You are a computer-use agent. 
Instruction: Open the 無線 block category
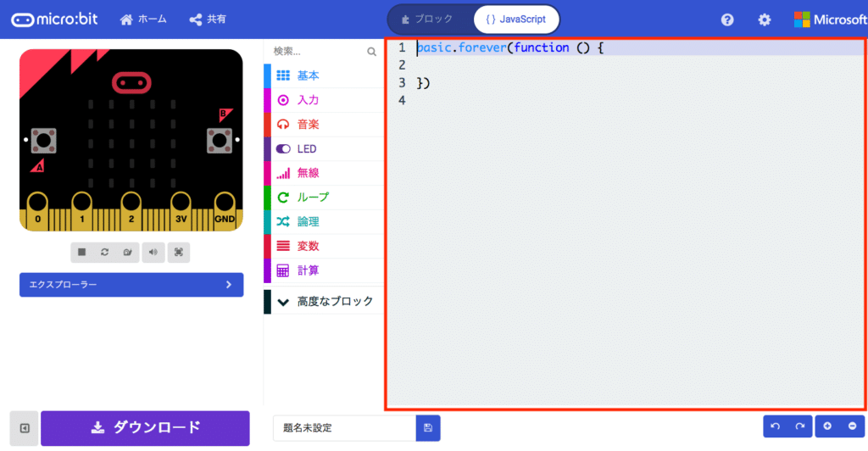[x=324, y=173]
